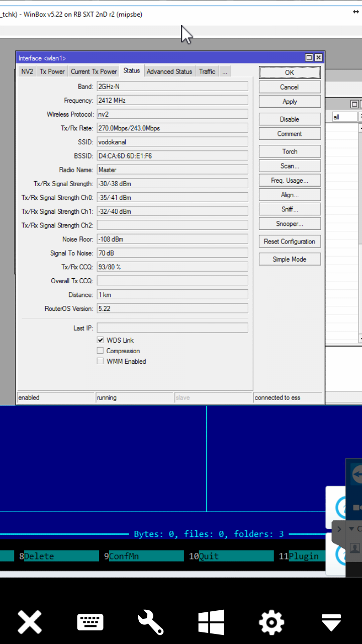Switch to Simple Mode

290,259
